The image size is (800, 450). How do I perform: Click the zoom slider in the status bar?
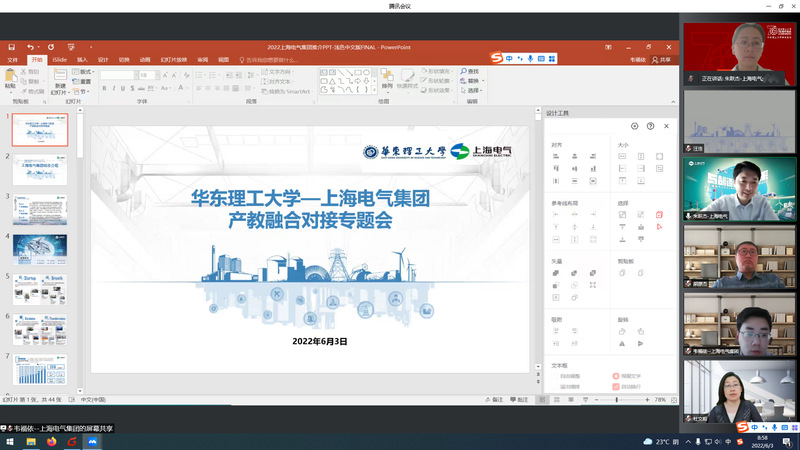click(617, 400)
